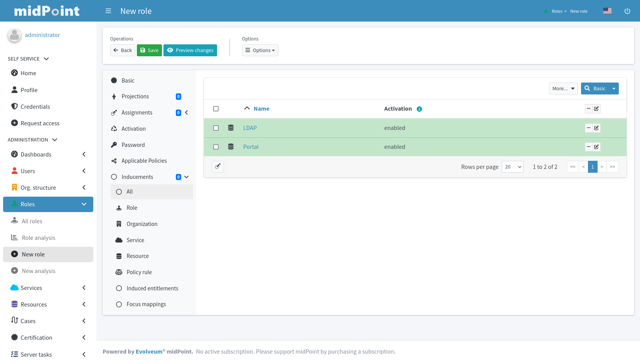This screenshot has width=640, height=364.
Task: Click the LDAP resource database icon
Action: point(231,128)
